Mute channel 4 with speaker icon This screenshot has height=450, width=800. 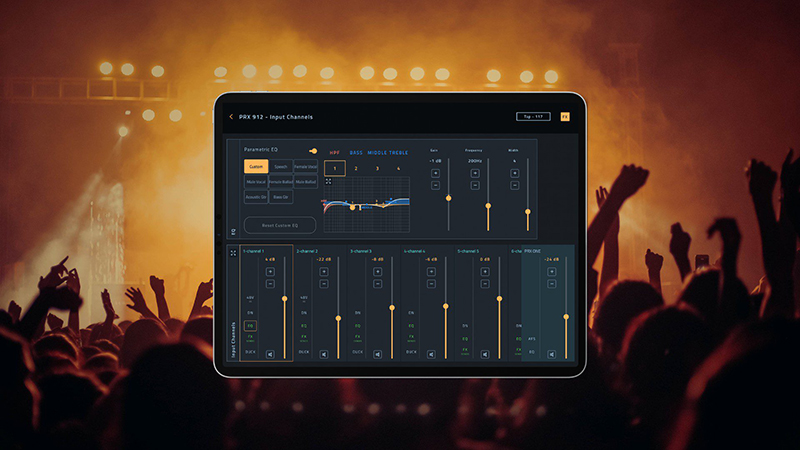point(431,354)
